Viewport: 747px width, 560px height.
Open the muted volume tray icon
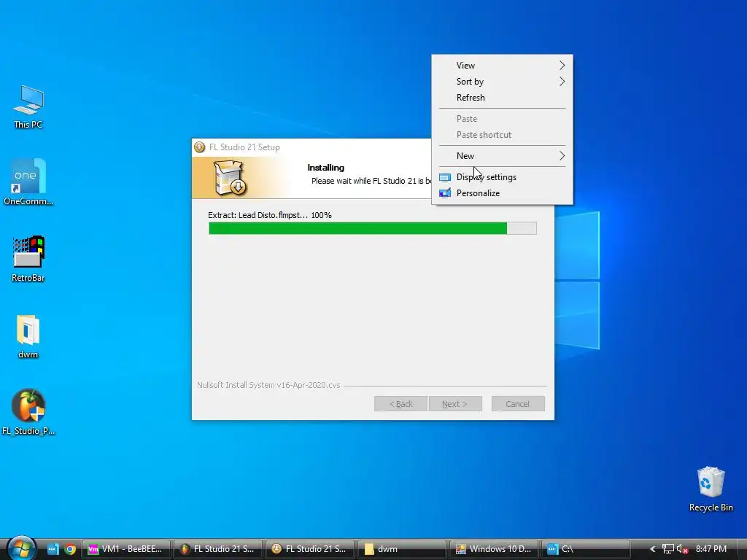pyautogui.click(x=682, y=549)
